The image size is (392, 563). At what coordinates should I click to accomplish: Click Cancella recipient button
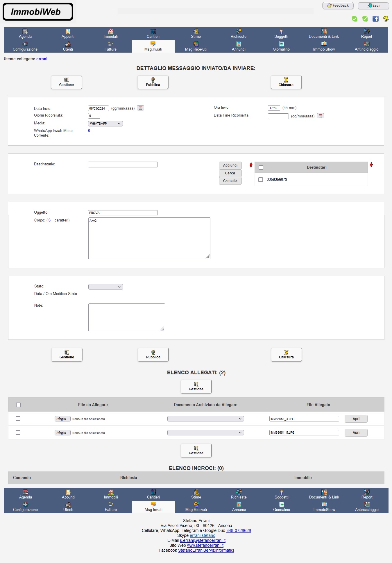[x=230, y=181]
